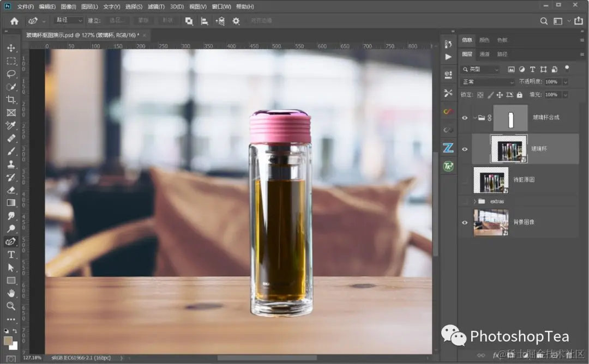Select the Eraser tool

pyautogui.click(x=11, y=190)
